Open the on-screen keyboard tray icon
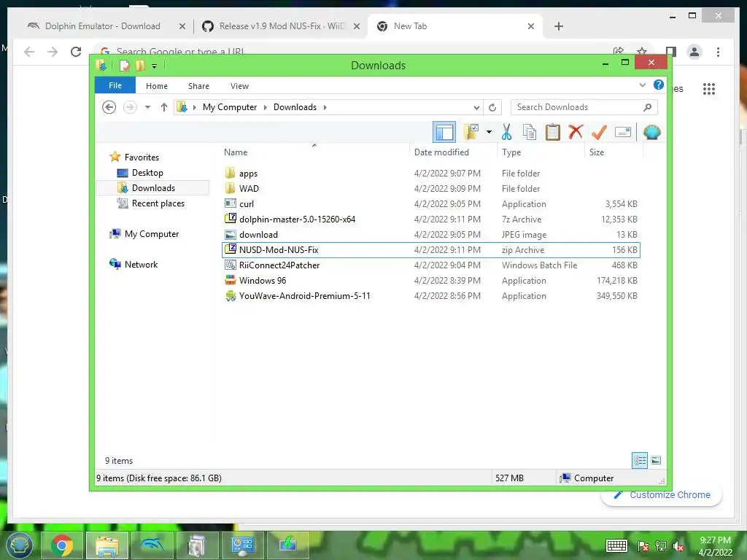This screenshot has height=560, width=747. point(616,545)
